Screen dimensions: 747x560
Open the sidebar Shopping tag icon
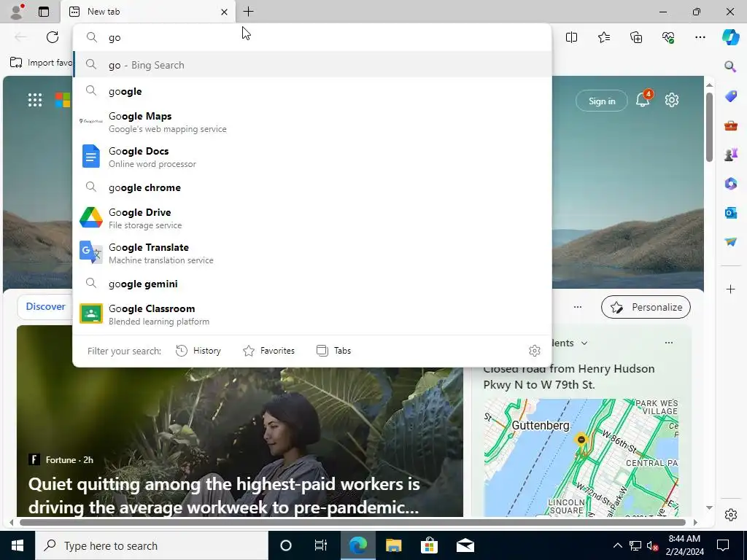pyautogui.click(x=730, y=96)
